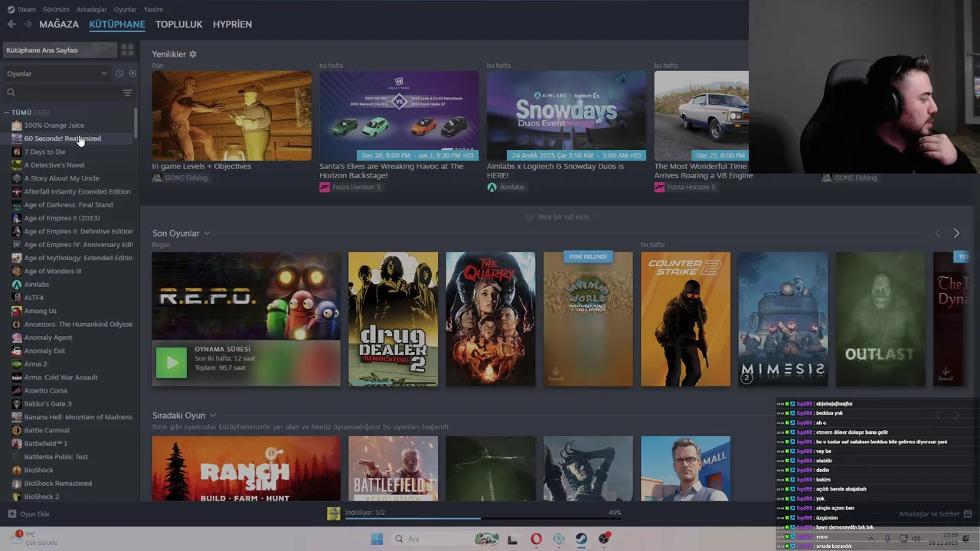This screenshot has height=551, width=980.
Task: Open Windows Start menu
Action: coord(377,539)
